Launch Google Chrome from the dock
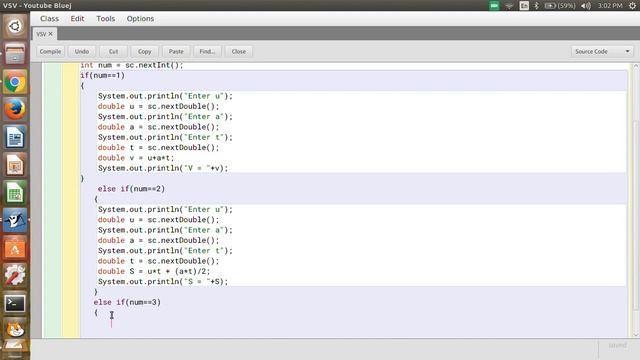Image resolution: width=640 pixels, height=360 pixels. 15,82
